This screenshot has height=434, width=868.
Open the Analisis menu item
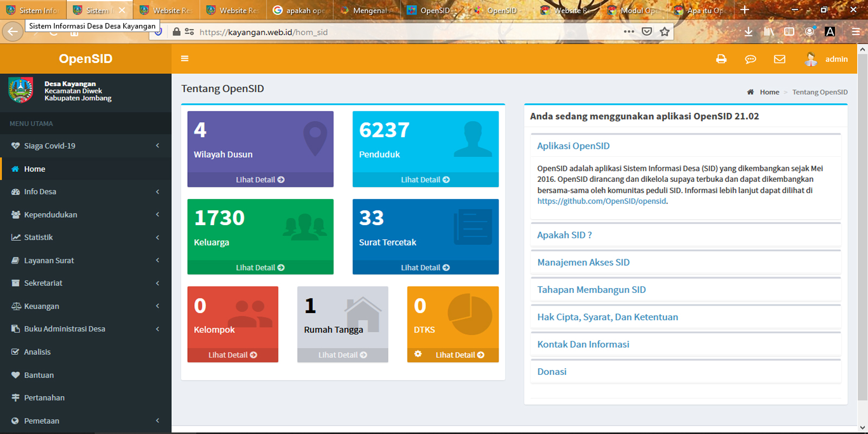[37, 352]
